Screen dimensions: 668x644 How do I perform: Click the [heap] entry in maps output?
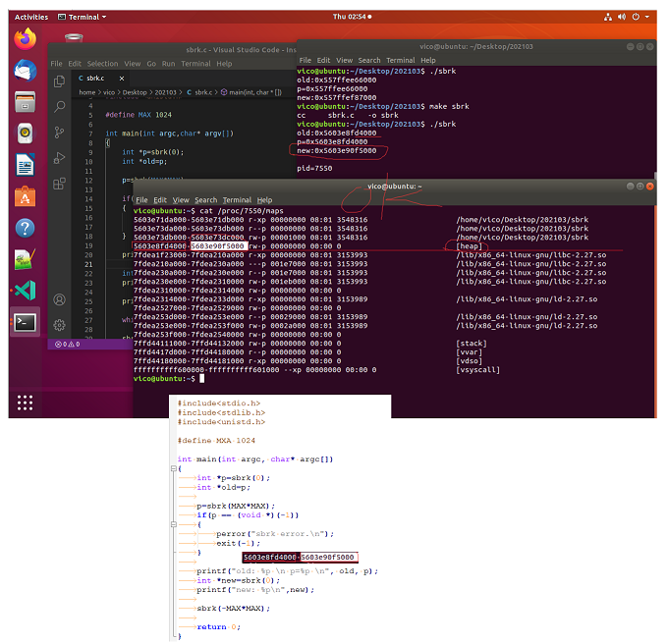469,246
